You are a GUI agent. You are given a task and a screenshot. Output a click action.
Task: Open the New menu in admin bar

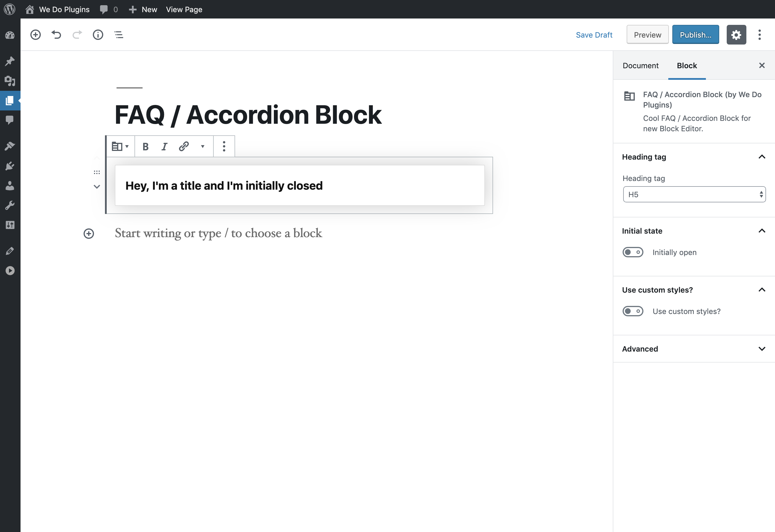click(x=143, y=9)
